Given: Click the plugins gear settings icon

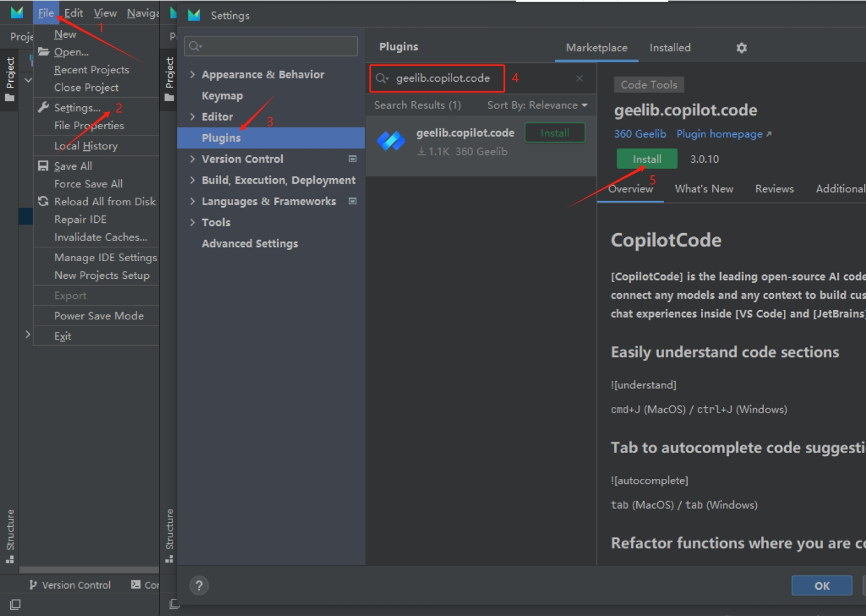Looking at the screenshot, I should [x=741, y=48].
